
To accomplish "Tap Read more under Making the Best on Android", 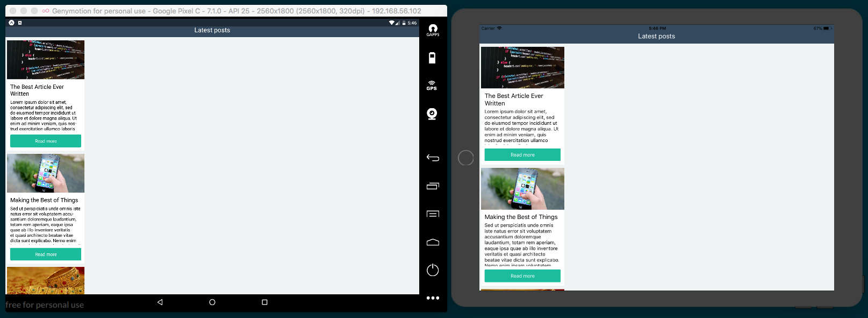I will point(46,255).
